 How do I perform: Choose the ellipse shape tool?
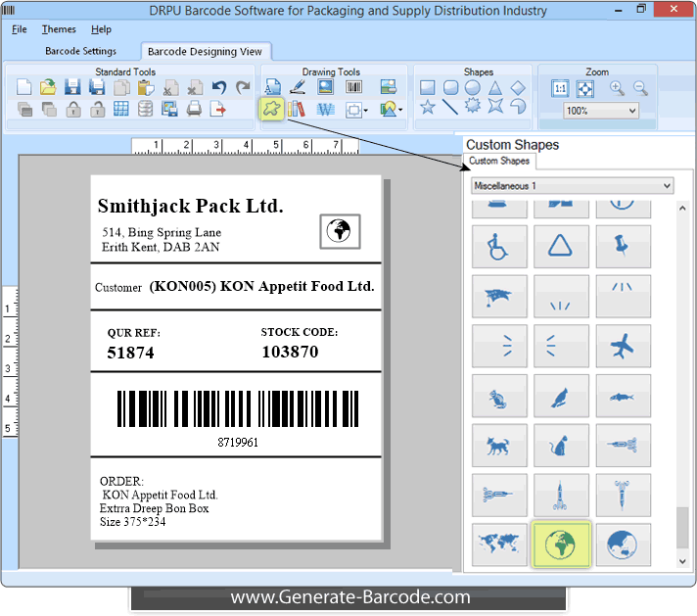pyautogui.click(x=473, y=87)
